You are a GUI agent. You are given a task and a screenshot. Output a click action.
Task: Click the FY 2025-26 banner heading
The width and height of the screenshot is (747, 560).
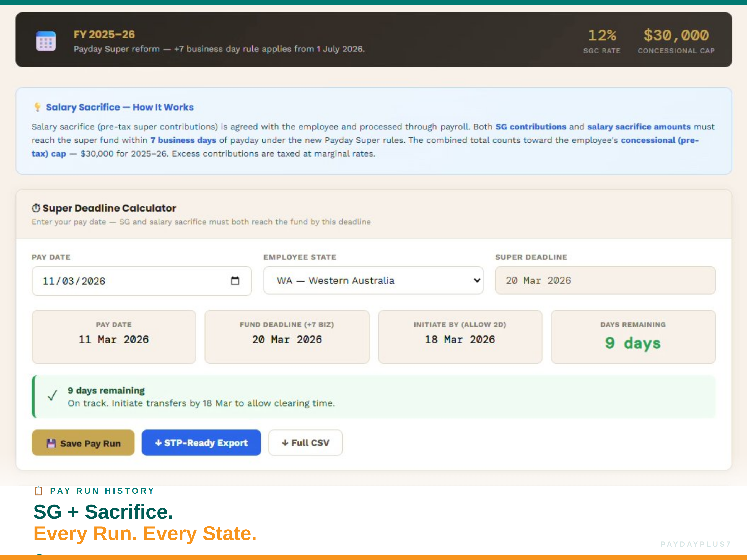[x=104, y=34]
